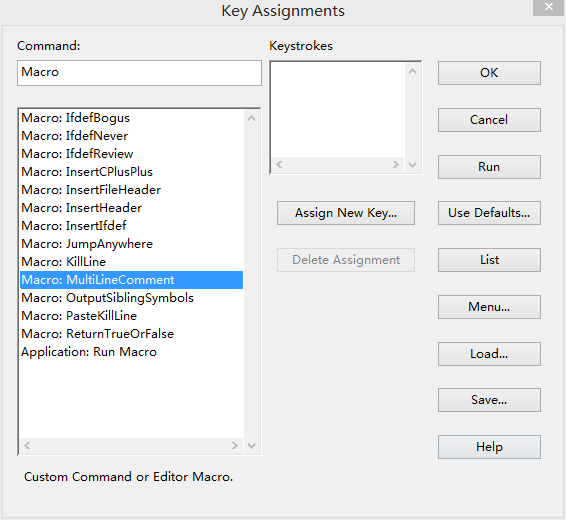Click Keystrokes box scroll right arrow

click(x=396, y=165)
